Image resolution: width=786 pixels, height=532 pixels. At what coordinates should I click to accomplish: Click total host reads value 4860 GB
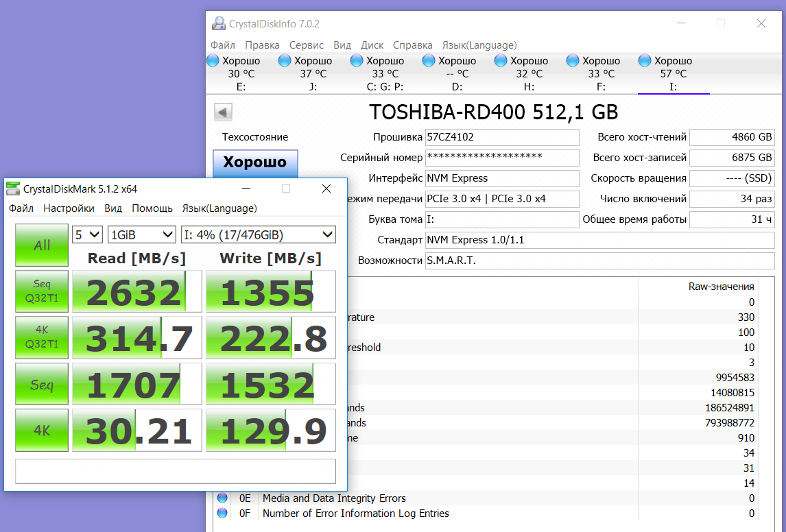(x=732, y=137)
